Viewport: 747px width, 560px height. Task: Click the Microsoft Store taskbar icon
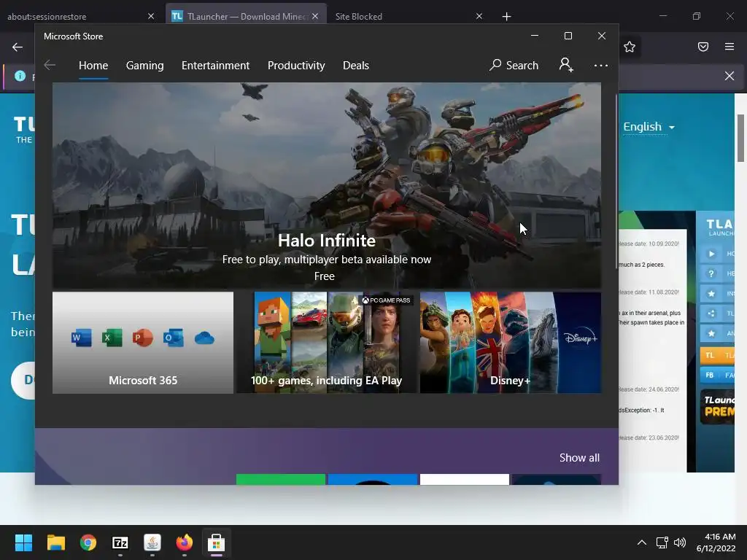[x=216, y=542]
